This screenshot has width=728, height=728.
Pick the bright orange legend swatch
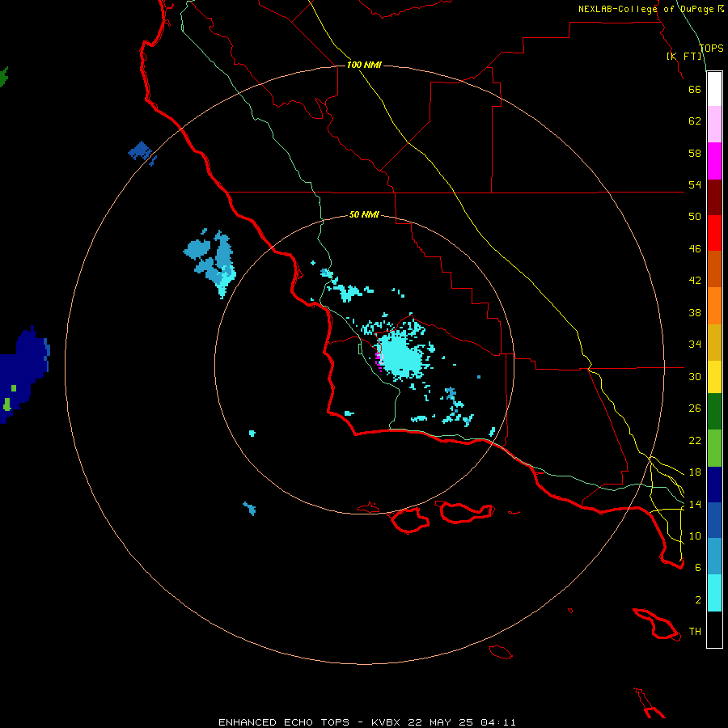pos(714,306)
